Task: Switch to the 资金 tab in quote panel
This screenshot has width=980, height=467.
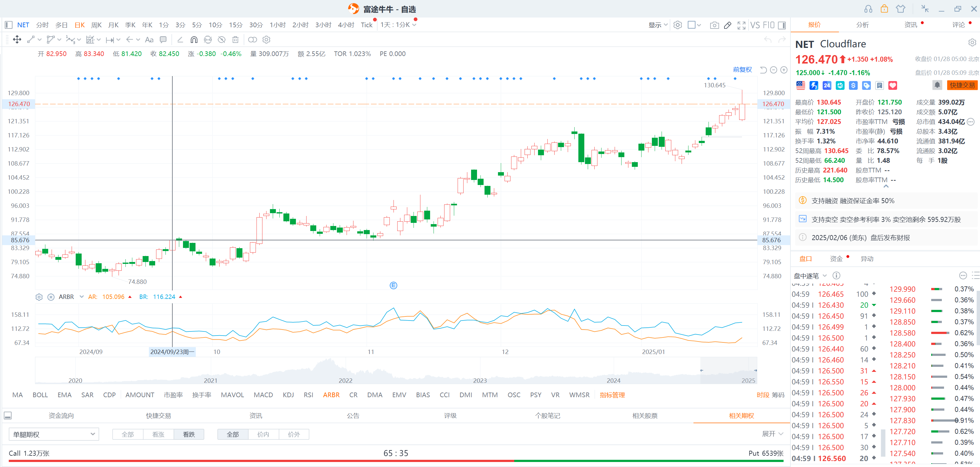Action: [x=836, y=259]
